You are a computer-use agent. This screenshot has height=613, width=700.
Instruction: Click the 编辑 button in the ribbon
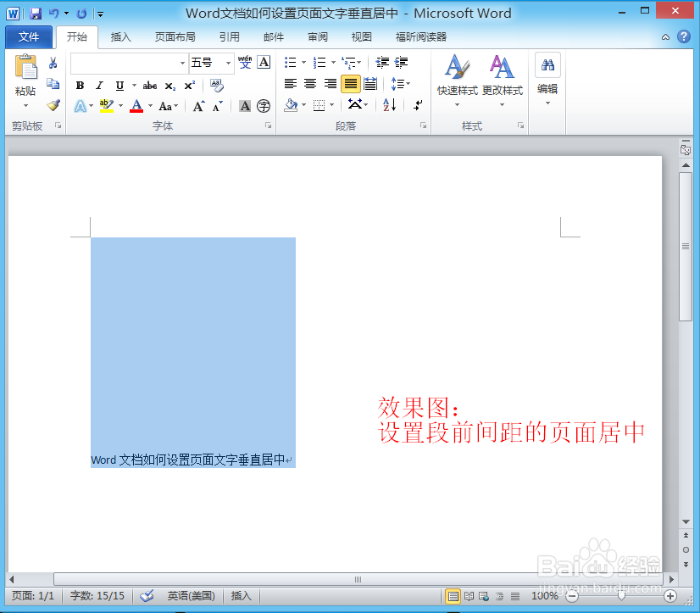click(546, 81)
